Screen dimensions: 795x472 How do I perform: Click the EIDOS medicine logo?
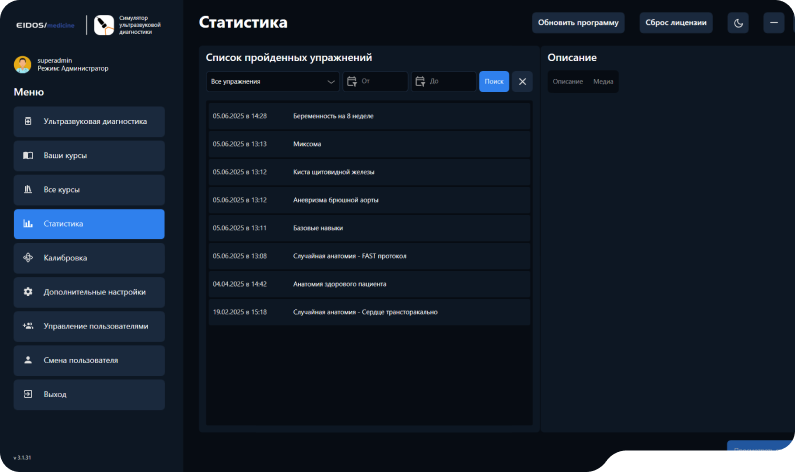click(x=45, y=25)
